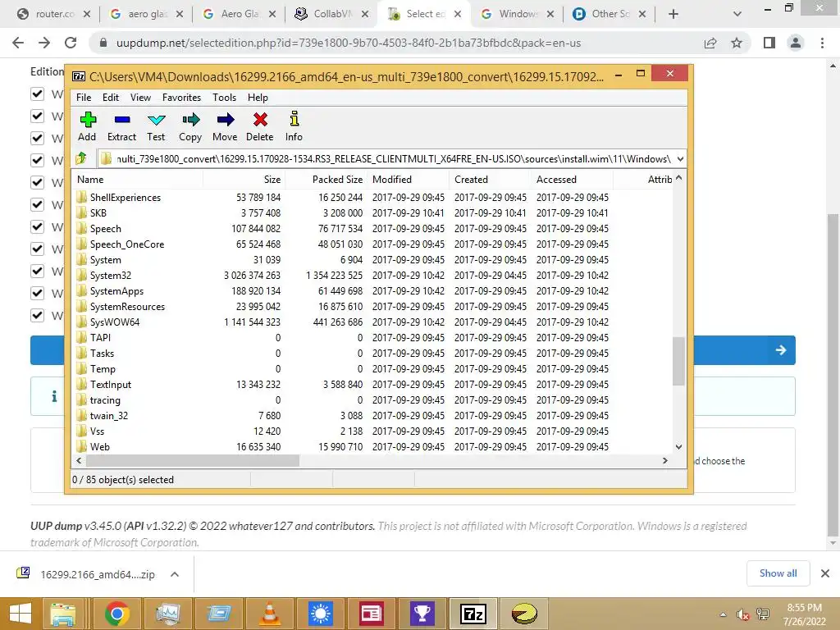840x630 pixels.
Task: Open the Chrome profile avatar menu
Action: pos(796,43)
